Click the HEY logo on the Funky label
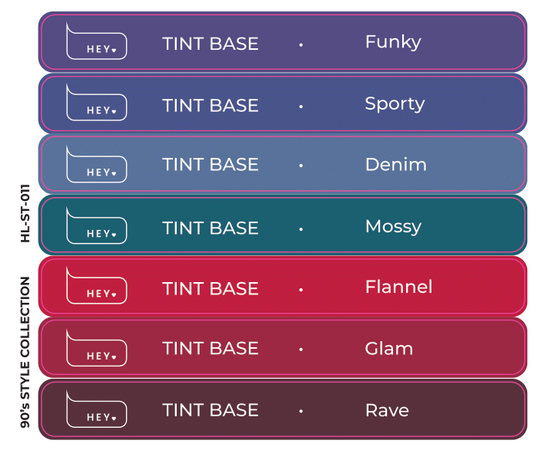The image size is (550, 450). [x=96, y=41]
